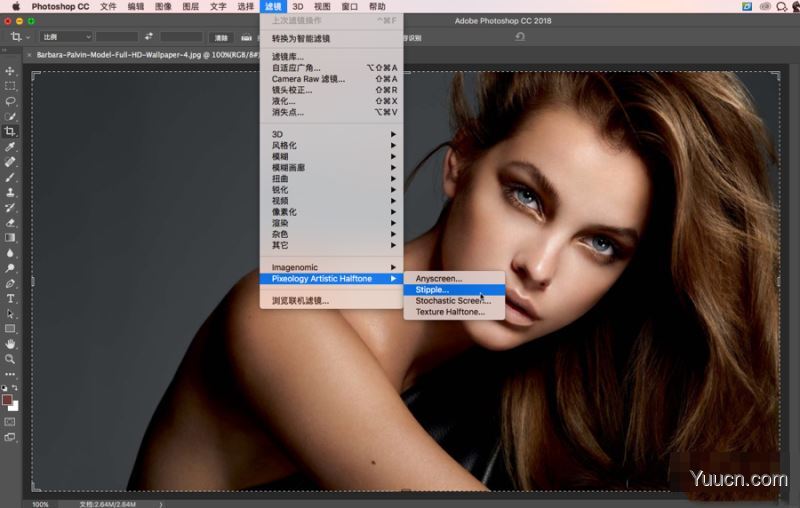Select the Hand tool
Image resolution: width=800 pixels, height=508 pixels.
pos(10,344)
